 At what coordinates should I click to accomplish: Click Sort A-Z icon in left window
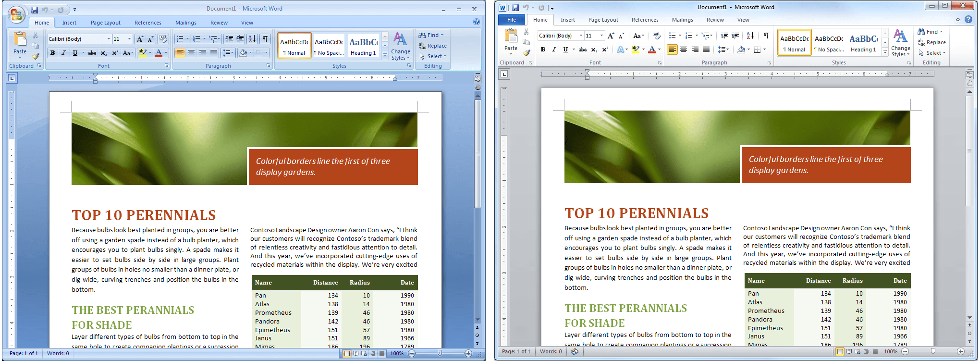click(252, 39)
